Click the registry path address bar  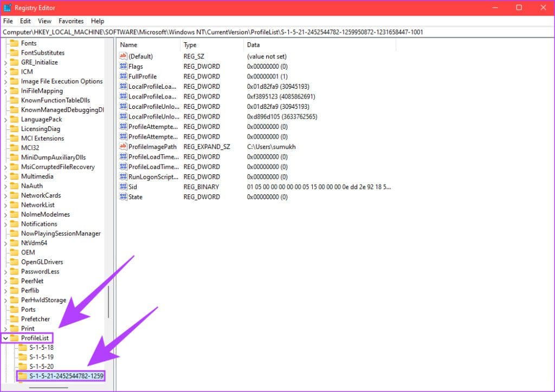click(x=271, y=32)
